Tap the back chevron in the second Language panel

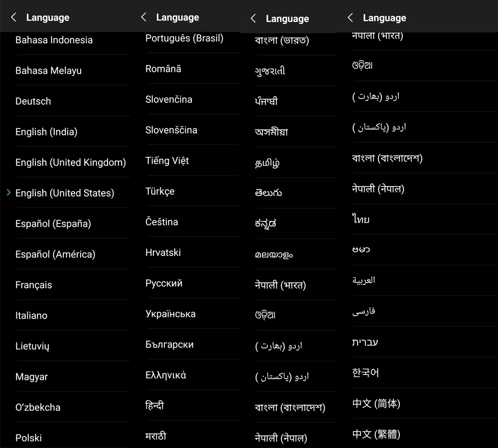point(143,17)
